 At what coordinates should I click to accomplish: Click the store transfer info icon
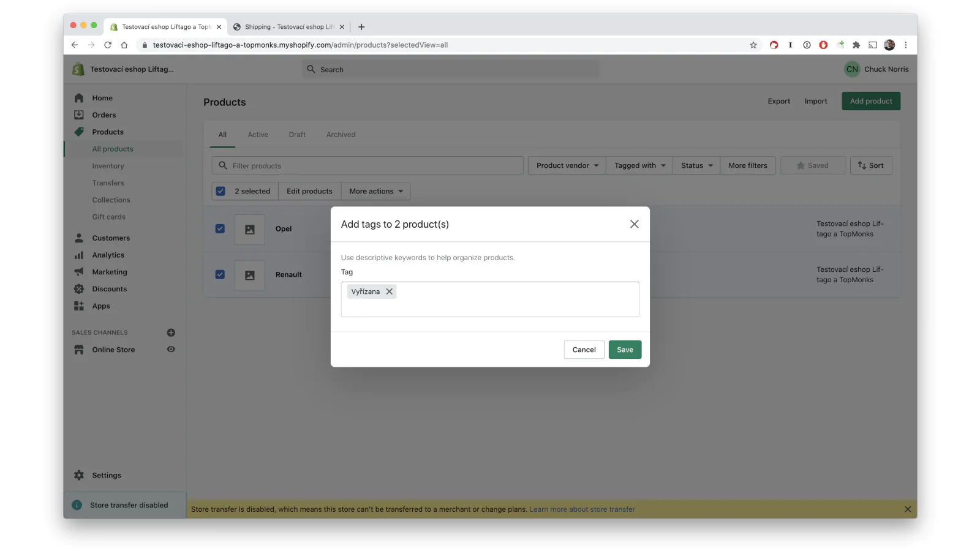[77, 505]
